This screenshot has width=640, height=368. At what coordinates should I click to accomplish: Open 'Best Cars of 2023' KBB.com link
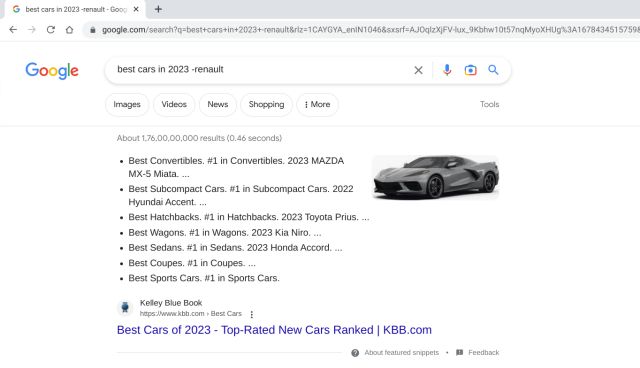coord(274,330)
